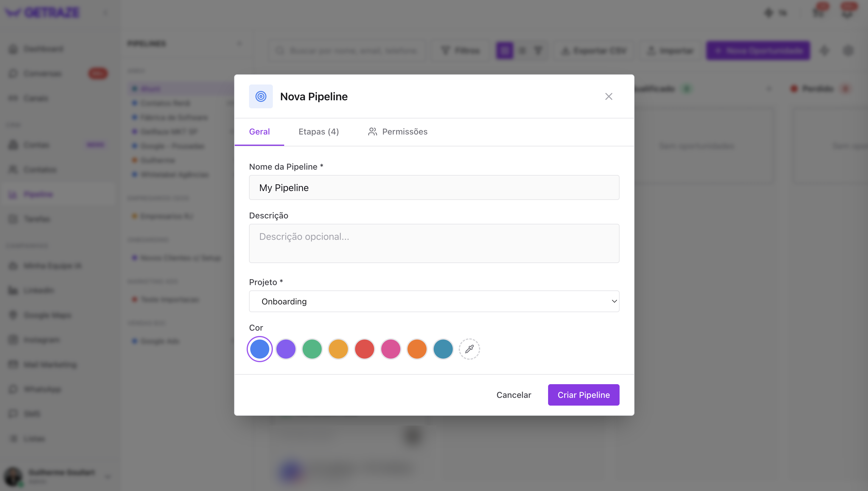Open the Permissões tab
This screenshot has height=491, width=868.
398,132
